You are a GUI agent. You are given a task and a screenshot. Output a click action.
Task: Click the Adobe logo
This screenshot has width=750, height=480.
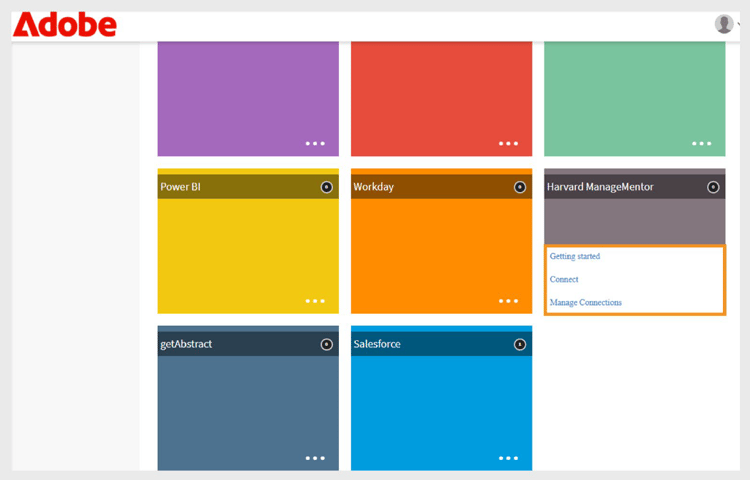coord(65,25)
